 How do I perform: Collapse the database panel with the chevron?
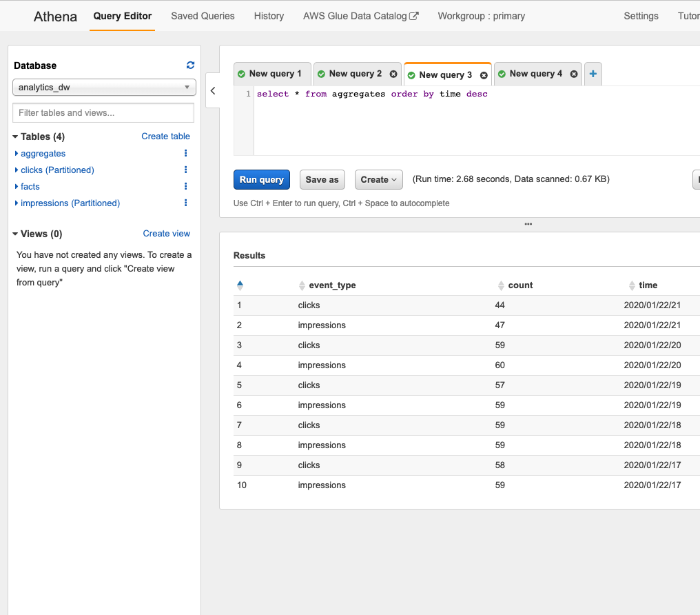coord(213,90)
